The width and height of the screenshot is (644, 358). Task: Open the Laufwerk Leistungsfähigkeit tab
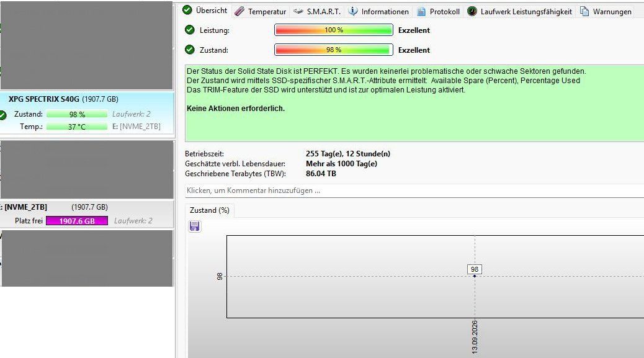519,12
